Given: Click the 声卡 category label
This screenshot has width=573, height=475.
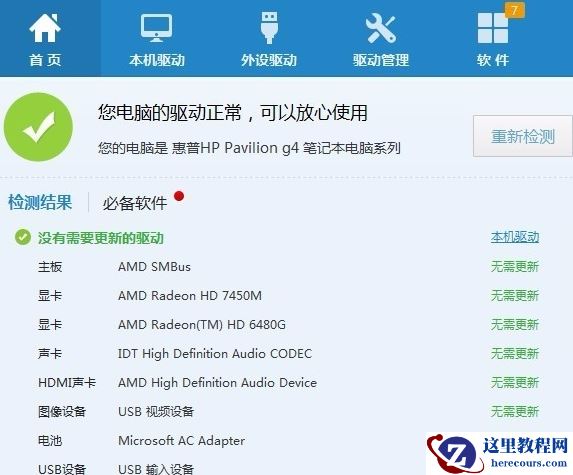Looking at the screenshot, I should (50, 353).
